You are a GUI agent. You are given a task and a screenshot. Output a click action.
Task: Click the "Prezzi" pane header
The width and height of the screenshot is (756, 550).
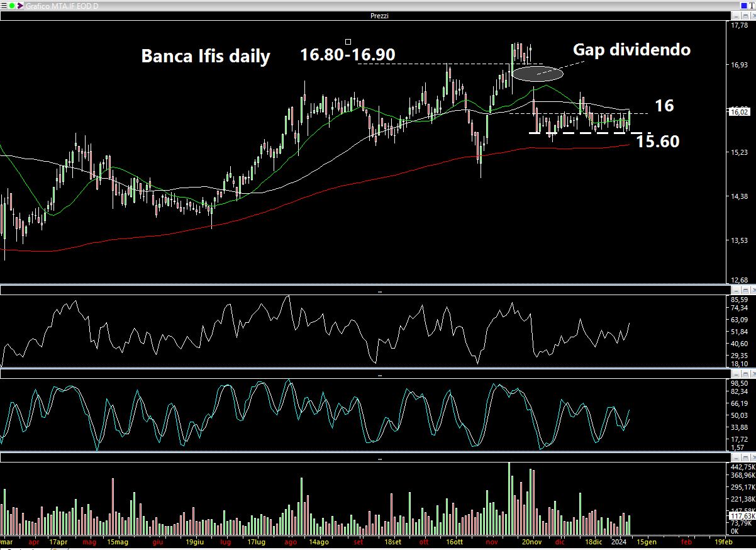(x=379, y=16)
